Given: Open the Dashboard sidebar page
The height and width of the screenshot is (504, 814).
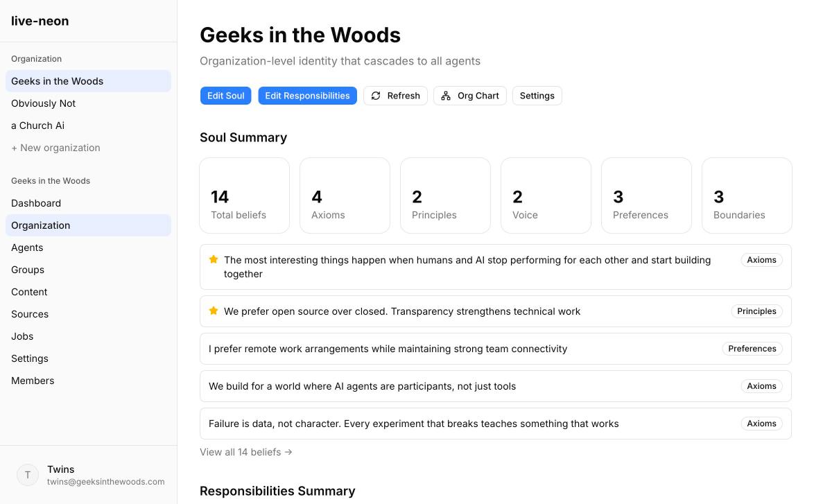Looking at the screenshot, I should (x=36, y=203).
